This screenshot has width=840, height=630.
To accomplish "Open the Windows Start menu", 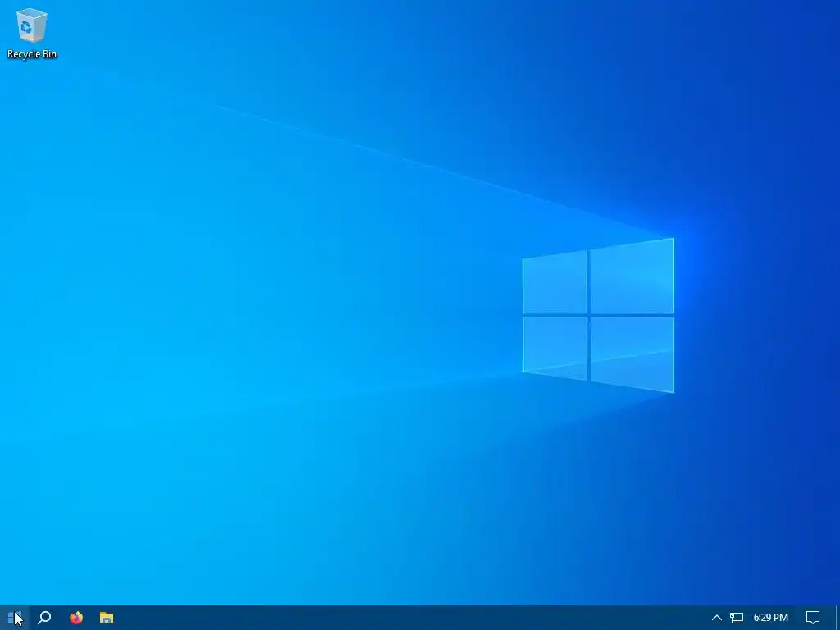I will click(x=15, y=618).
